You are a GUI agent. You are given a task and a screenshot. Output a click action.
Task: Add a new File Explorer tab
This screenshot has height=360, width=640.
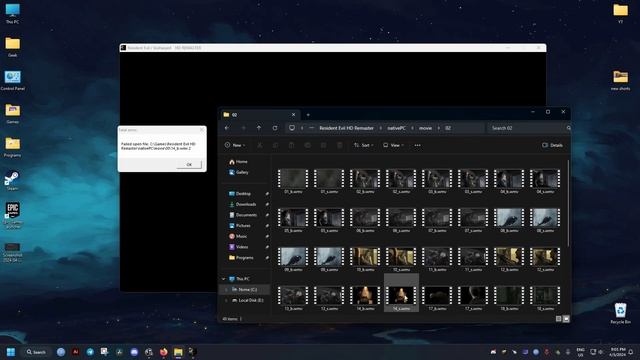(308, 115)
